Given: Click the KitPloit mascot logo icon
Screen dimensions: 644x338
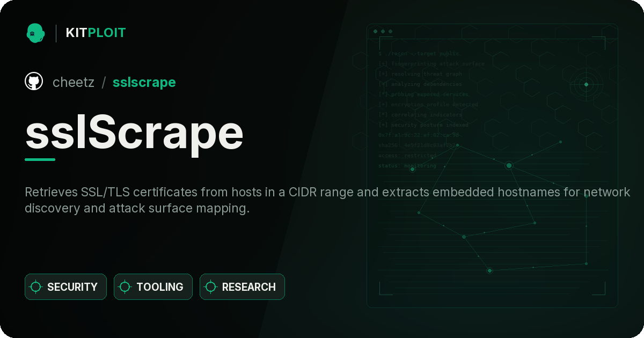Looking at the screenshot, I should (x=35, y=33).
